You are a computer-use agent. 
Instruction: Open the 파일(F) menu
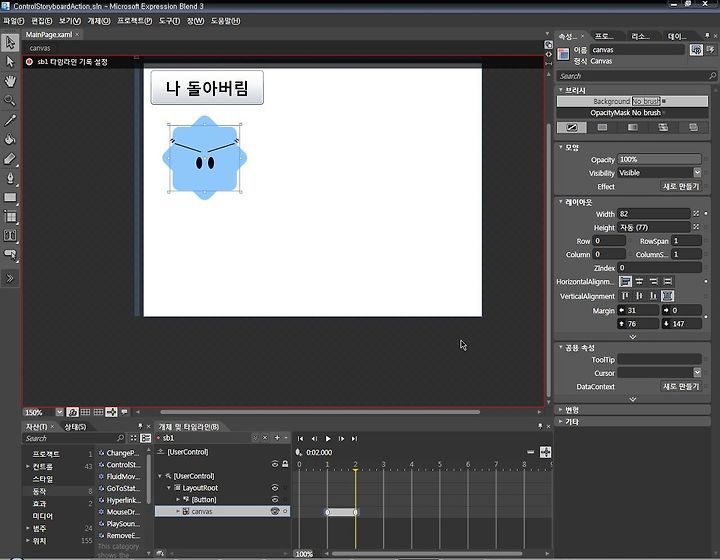coord(13,21)
